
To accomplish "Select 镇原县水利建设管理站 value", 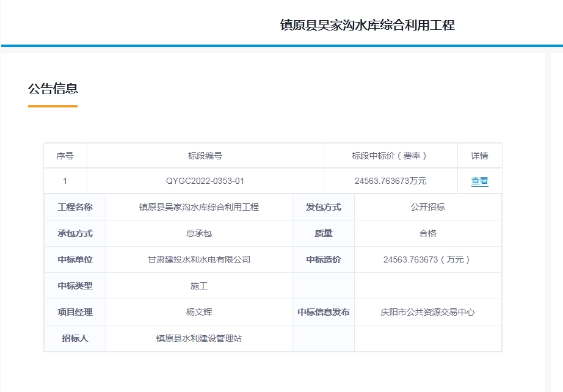I will click(199, 338).
